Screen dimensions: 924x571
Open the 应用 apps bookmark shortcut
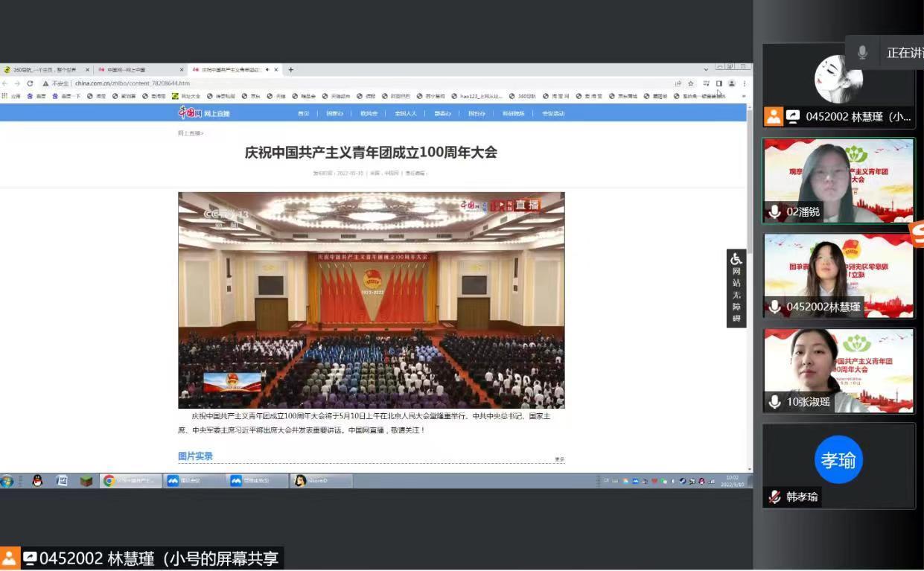point(11,96)
